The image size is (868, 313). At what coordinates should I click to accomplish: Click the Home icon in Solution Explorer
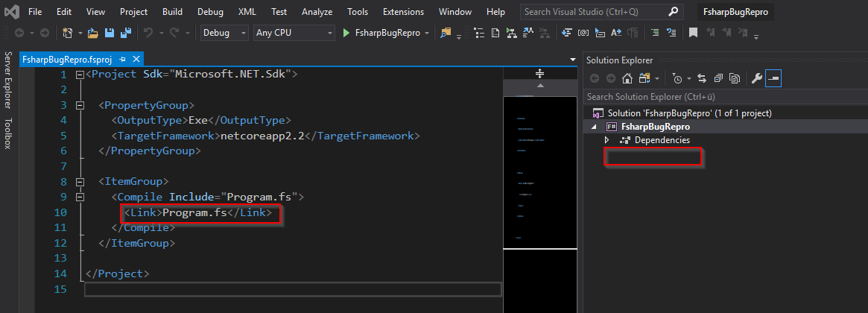(627, 79)
